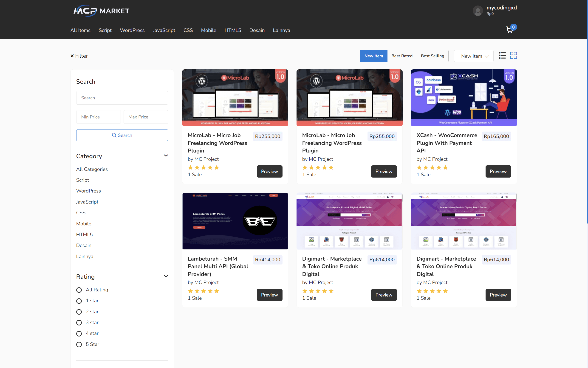
Task: Open HTML5 in the navbar
Action: click(232, 30)
